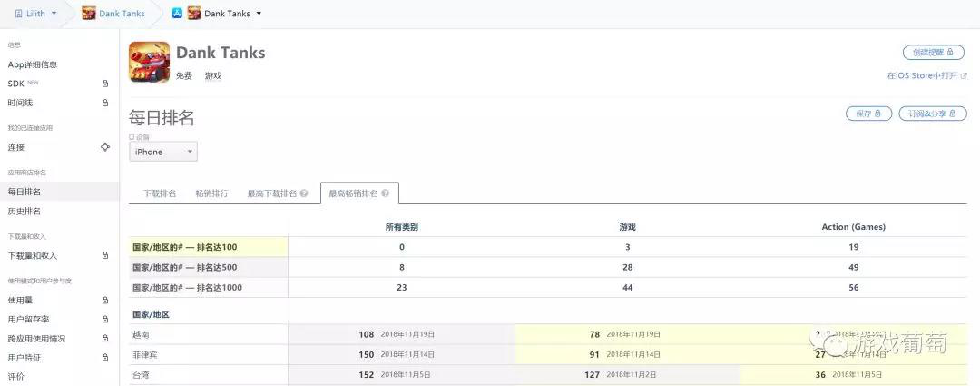Image resolution: width=980 pixels, height=386 pixels.
Task: Click the lock icon beside SDK
Action: [x=105, y=84]
